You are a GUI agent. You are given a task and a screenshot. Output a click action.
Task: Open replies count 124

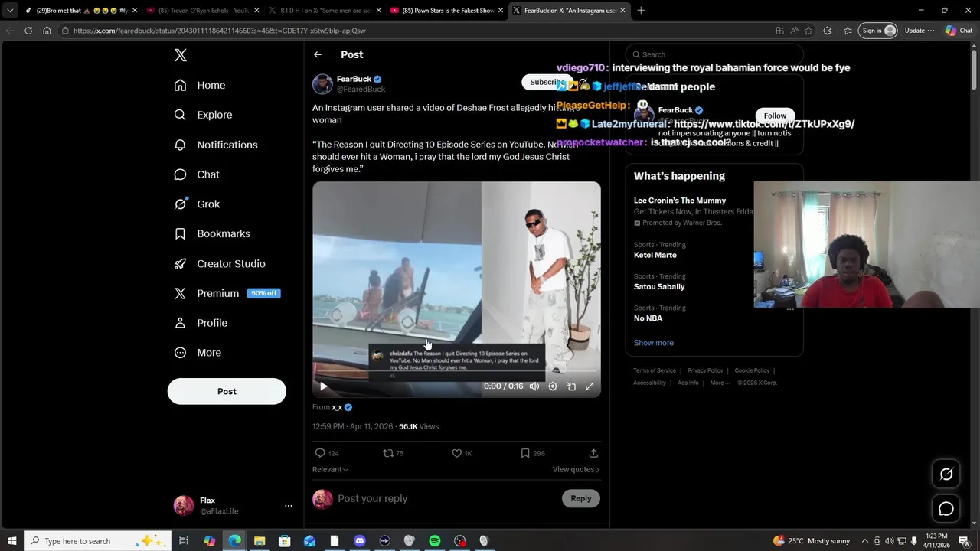pos(327,453)
